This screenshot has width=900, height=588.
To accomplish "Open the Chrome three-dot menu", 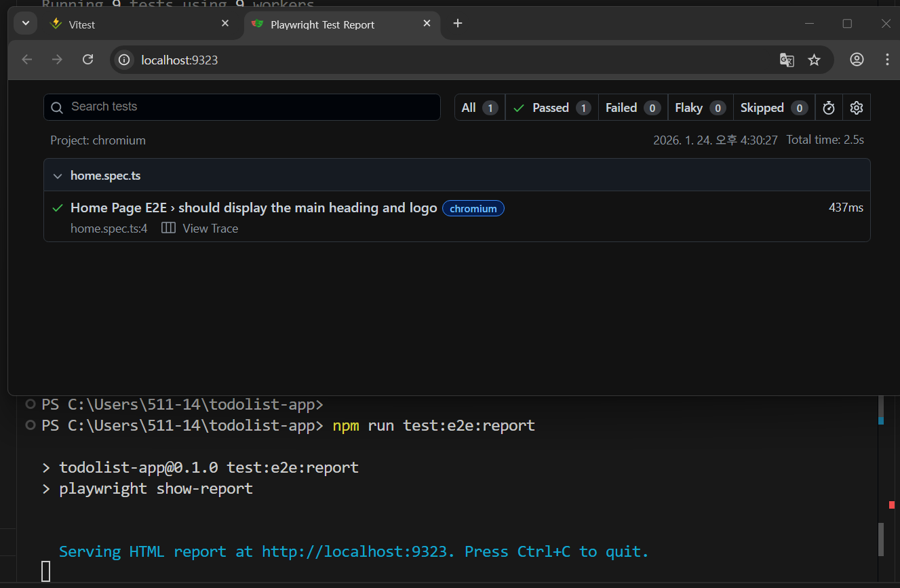I will [x=886, y=60].
